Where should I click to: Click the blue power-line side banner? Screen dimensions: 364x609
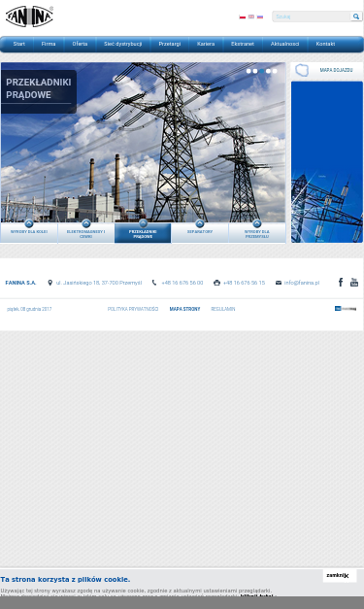tap(327, 162)
